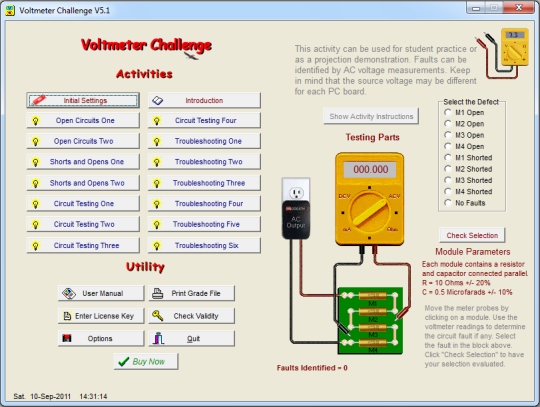Launch Troubleshooting Six activity
The height and width of the screenshot is (407, 540).
coord(204,245)
